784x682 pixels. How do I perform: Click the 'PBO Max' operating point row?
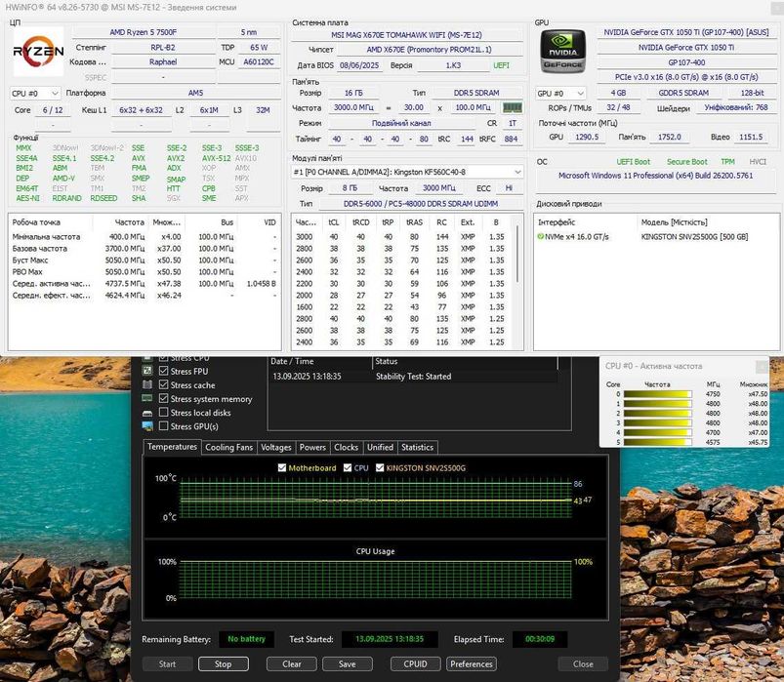point(144,272)
